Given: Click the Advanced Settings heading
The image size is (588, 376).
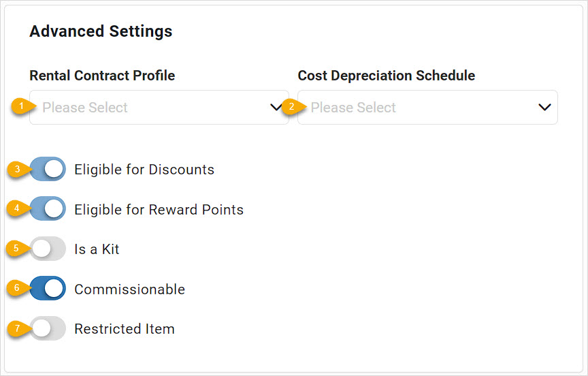Looking at the screenshot, I should 101,31.
